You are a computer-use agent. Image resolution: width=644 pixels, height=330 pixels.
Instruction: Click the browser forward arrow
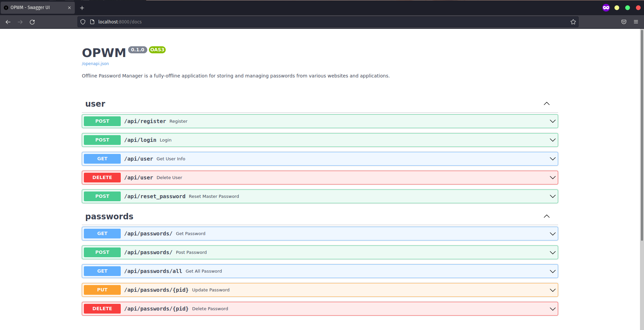click(20, 22)
